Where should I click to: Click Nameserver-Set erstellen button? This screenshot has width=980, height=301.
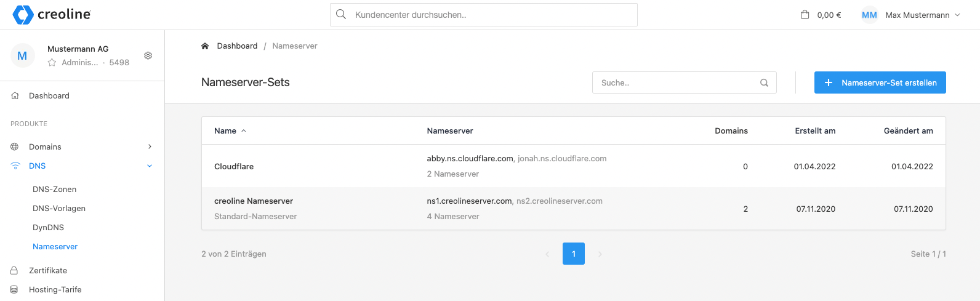(880, 82)
